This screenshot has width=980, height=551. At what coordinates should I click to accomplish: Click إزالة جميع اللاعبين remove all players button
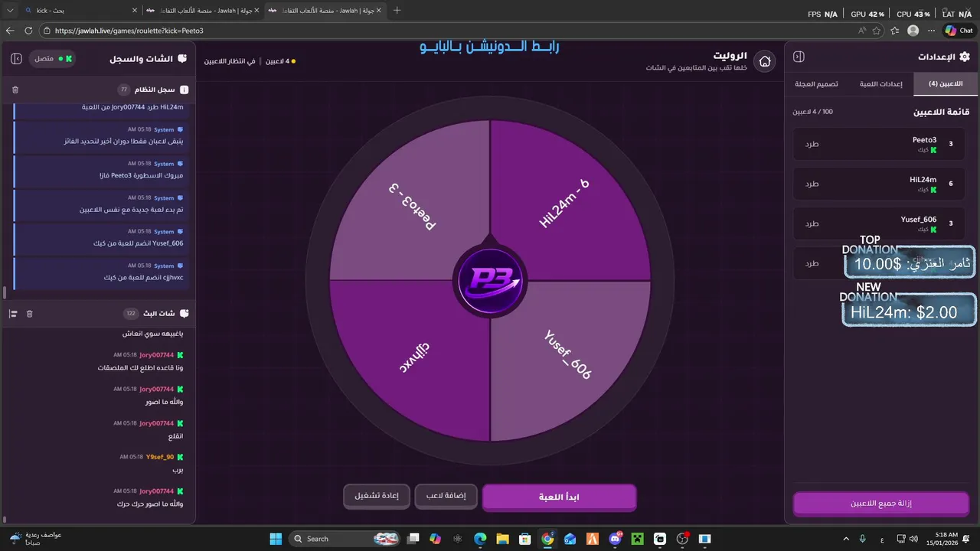click(880, 504)
